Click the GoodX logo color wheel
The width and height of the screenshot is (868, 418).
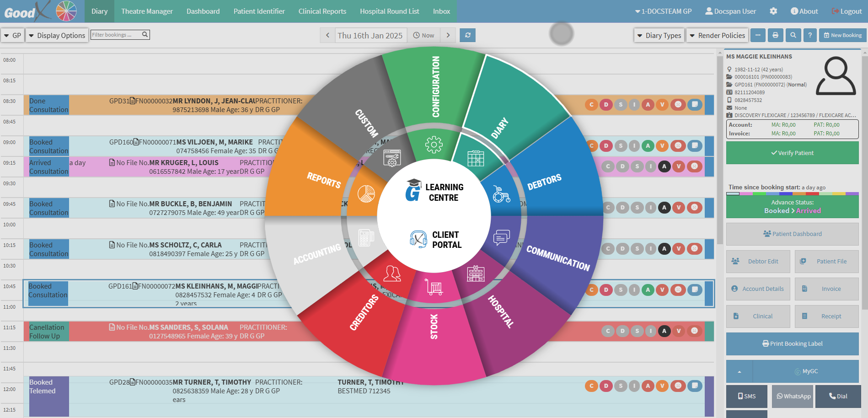pos(66,11)
